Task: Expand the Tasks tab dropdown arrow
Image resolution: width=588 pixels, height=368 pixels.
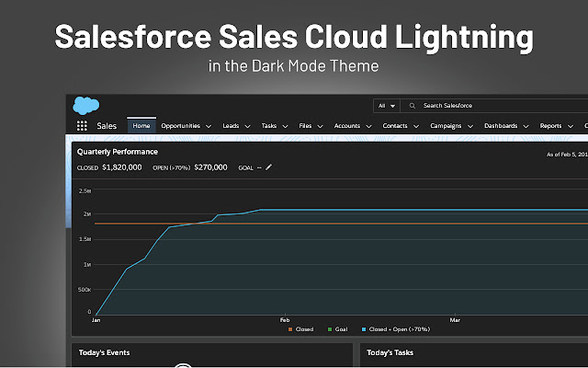Action: point(286,126)
